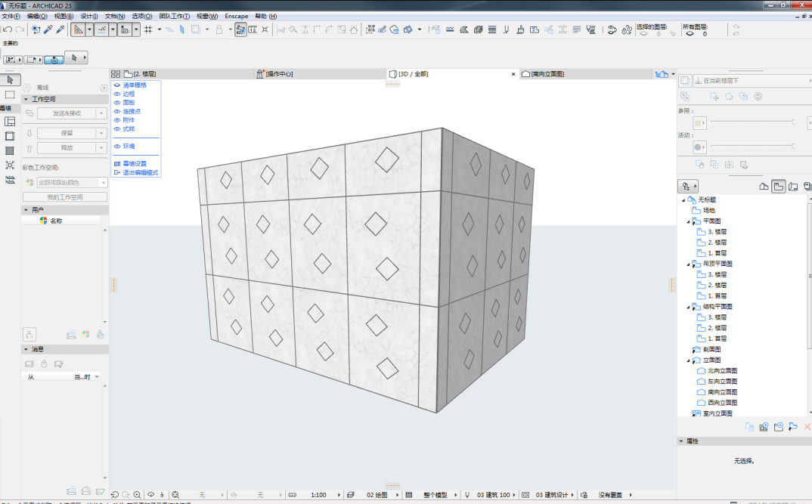Choose the curtain wall panel tool
This screenshot has height=504, width=812.
coord(10,150)
